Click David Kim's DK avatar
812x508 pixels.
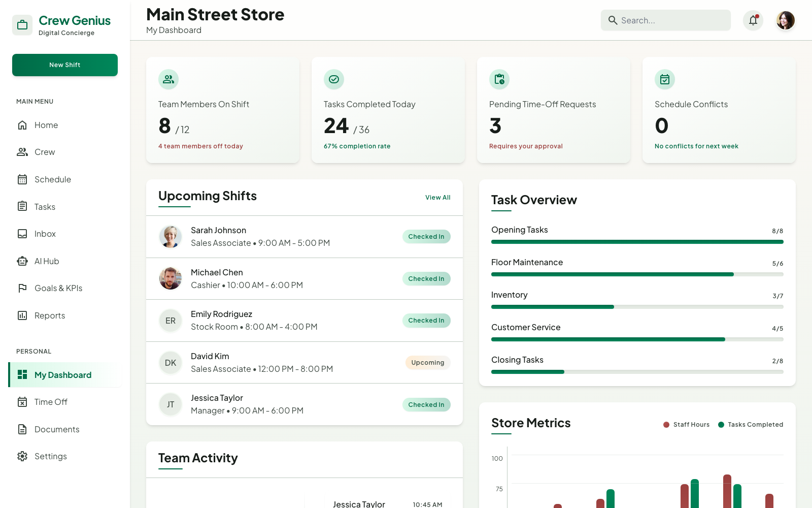171,363
